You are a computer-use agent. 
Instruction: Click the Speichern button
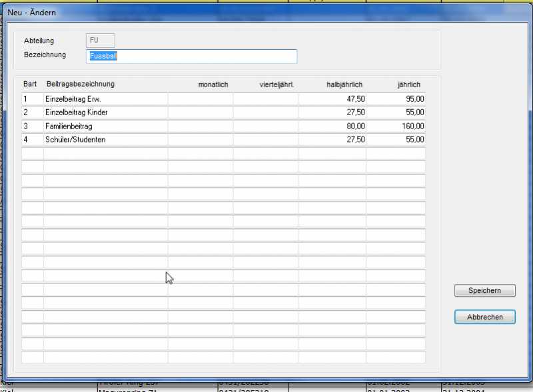point(484,291)
